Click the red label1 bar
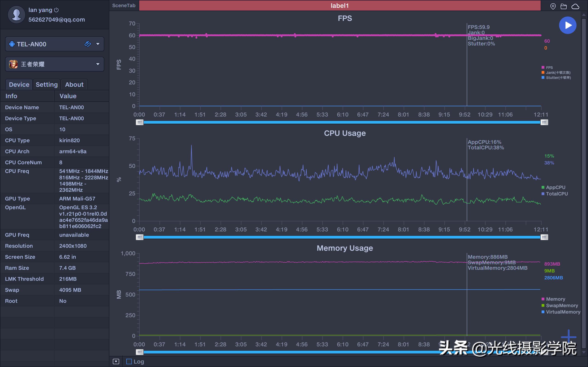This screenshot has height=367, width=588. (339, 5)
